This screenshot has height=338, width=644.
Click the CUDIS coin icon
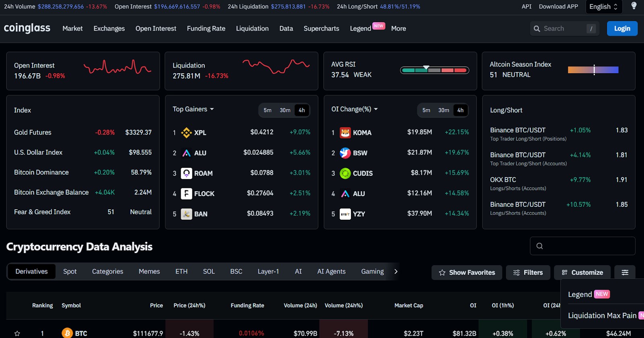[x=345, y=173]
